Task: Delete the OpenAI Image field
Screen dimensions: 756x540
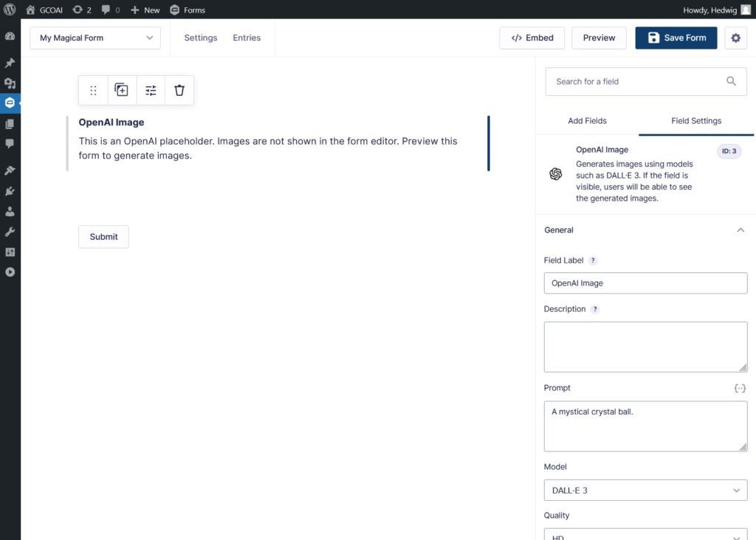Action: [x=179, y=90]
